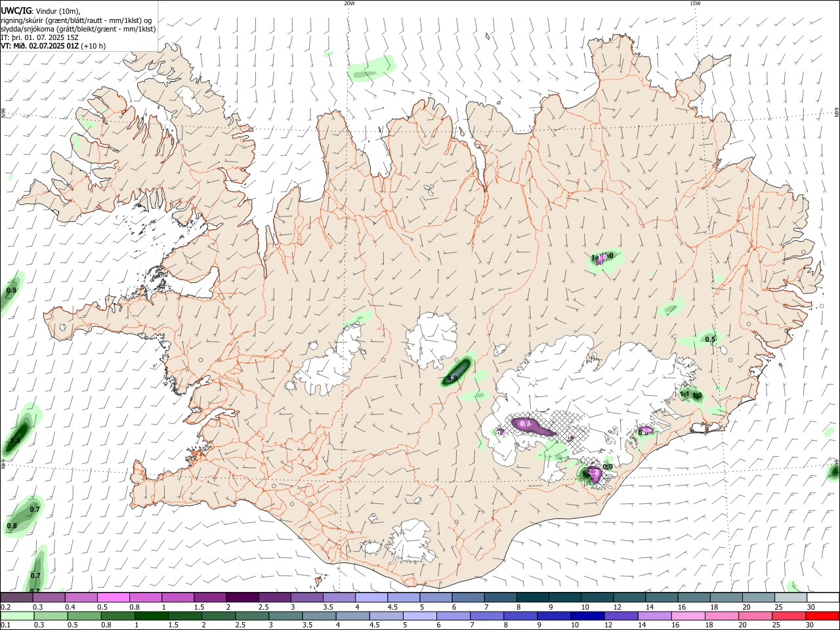Screen dimensions: 840x630
Task: Pick the red rain swatch after 30
Action: tap(822, 616)
